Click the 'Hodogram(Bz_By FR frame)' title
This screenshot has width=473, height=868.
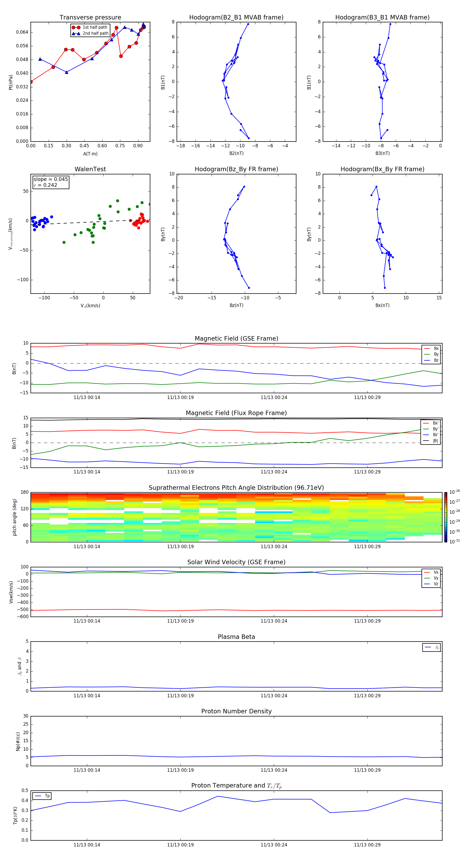pos(236,169)
